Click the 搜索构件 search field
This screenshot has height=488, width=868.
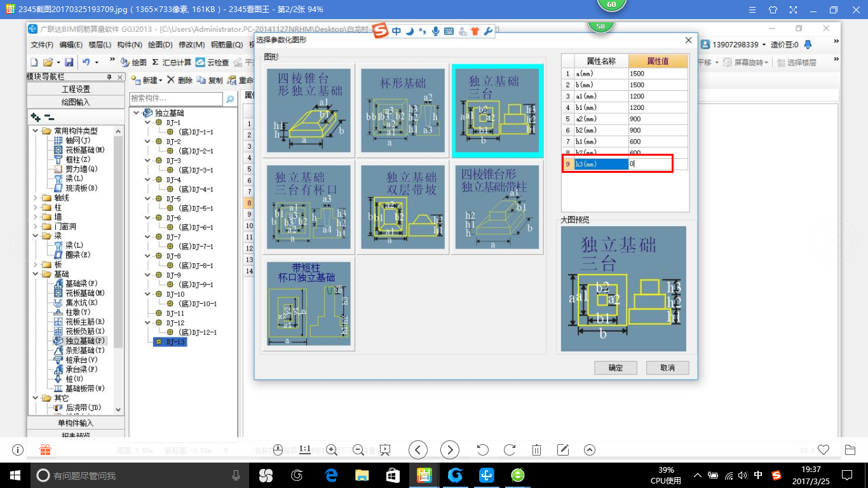[x=176, y=99]
